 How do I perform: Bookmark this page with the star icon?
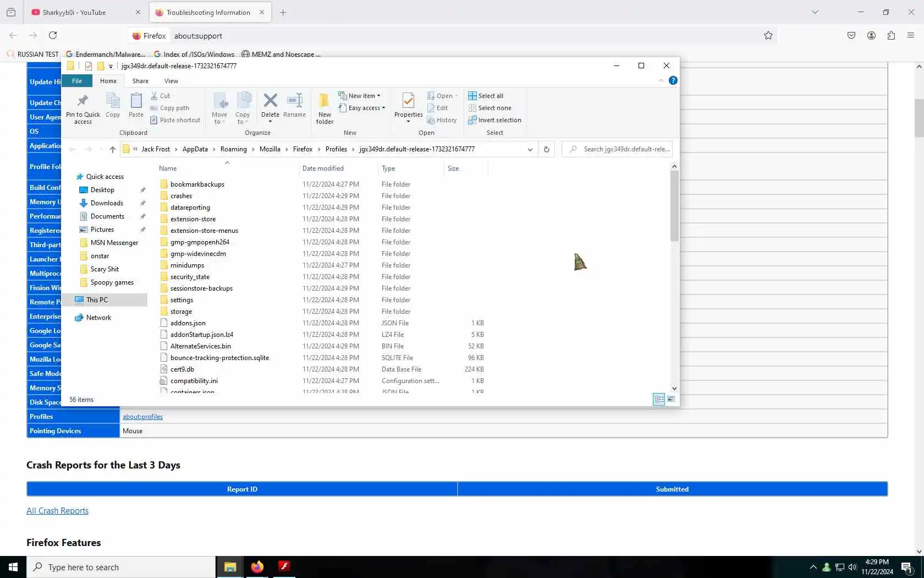(768, 36)
